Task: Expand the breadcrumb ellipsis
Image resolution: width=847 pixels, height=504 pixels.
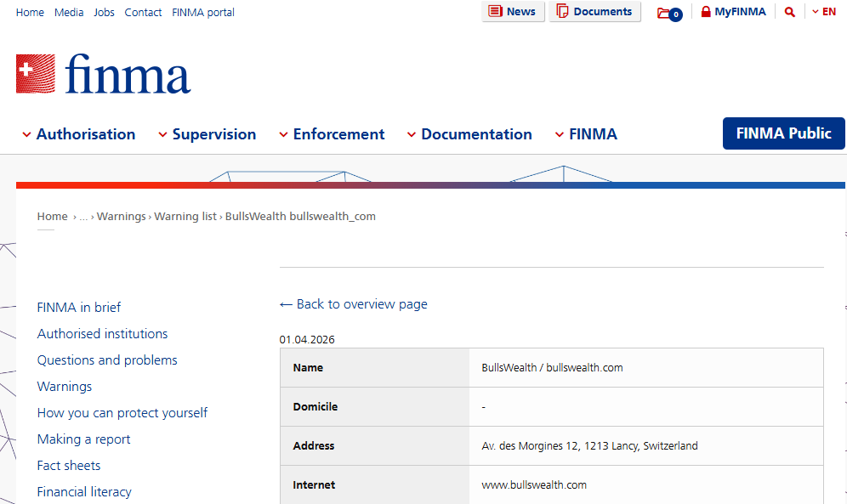Action: [x=83, y=217]
